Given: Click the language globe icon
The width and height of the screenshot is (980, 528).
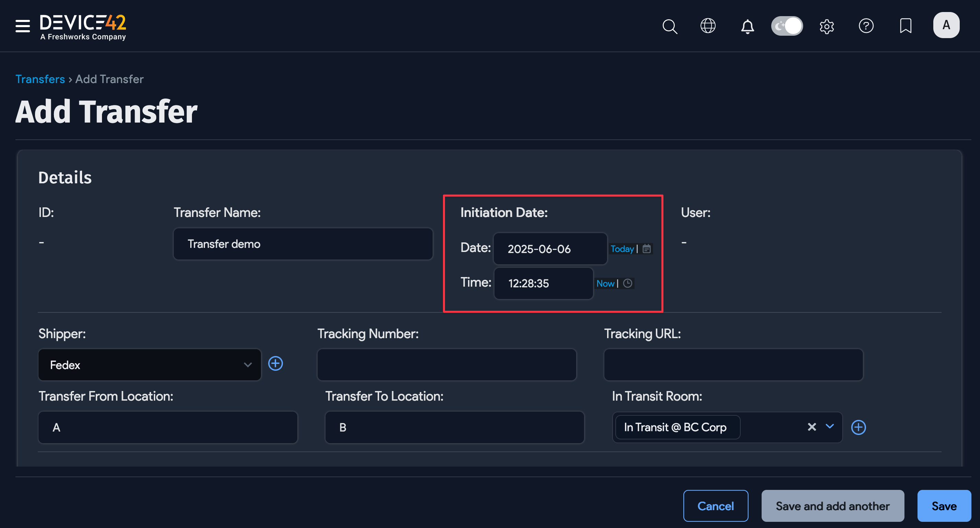Looking at the screenshot, I should 708,26.
